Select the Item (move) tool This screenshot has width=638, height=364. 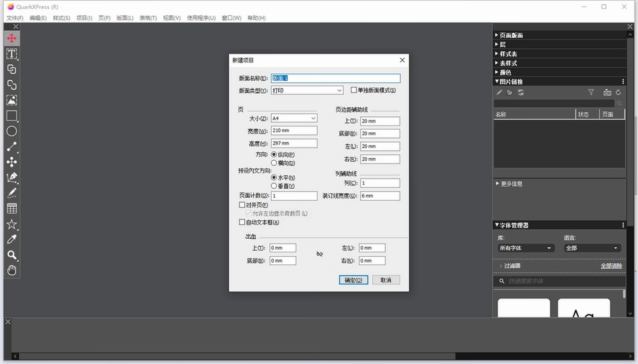tap(12, 39)
